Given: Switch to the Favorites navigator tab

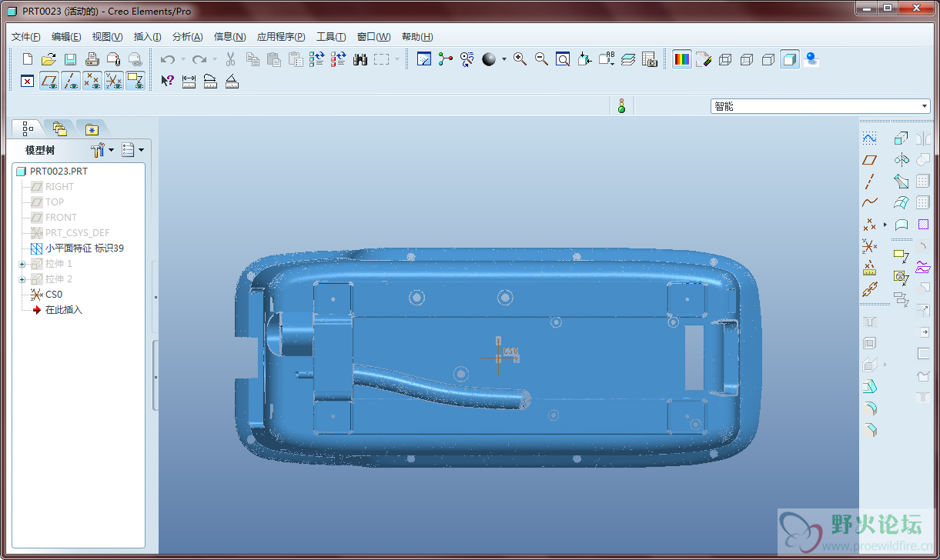Looking at the screenshot, I should [92, 128].
